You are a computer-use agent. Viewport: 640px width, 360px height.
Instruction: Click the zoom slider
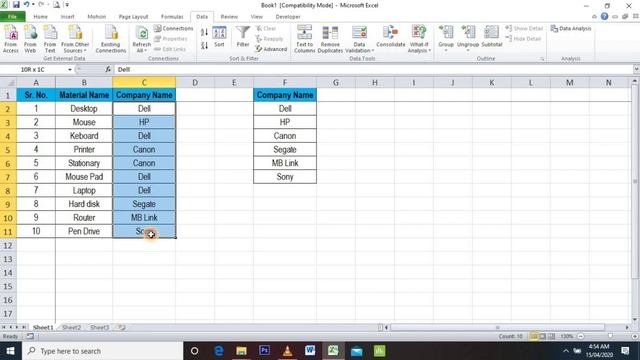(x=610, y=336)
